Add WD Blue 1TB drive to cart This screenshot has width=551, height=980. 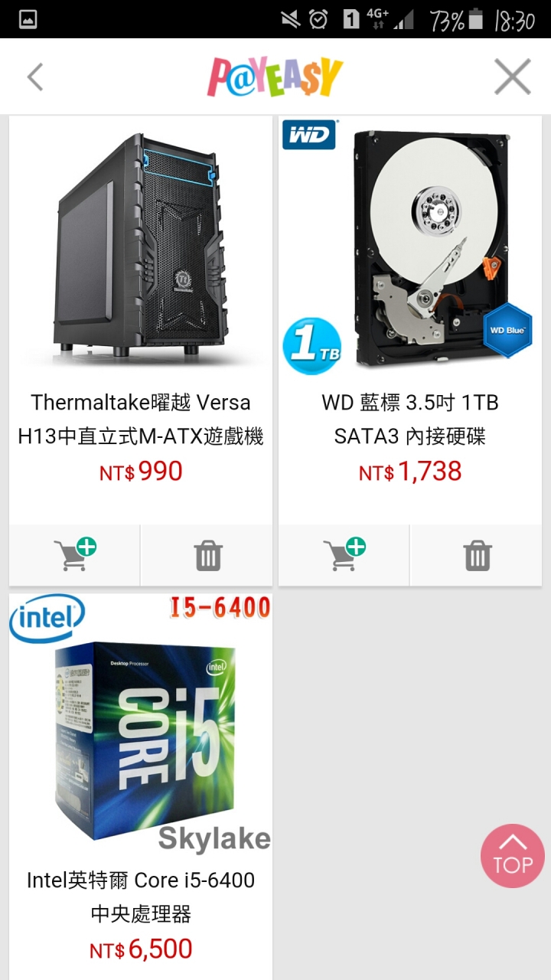[x=344, y=555]
